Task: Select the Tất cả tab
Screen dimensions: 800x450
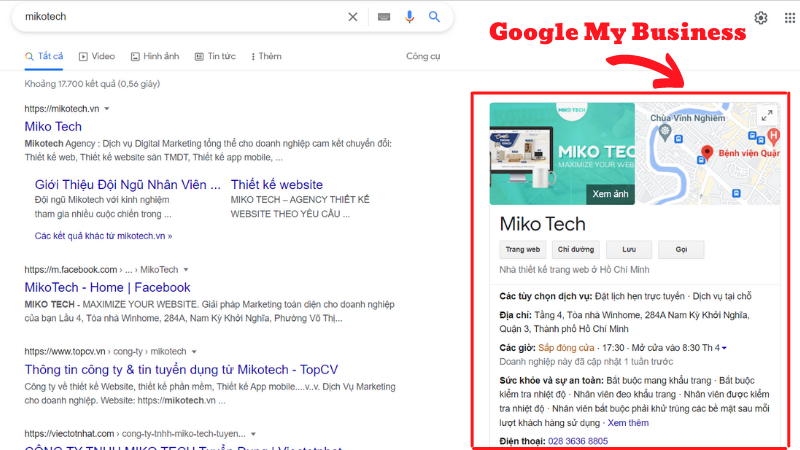Action: coord(44,56)
